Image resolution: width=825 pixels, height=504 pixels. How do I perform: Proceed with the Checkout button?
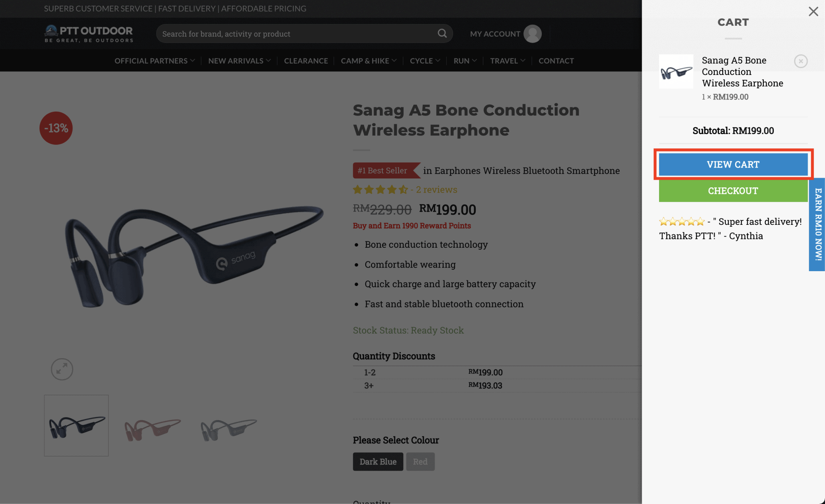click(x=733, y=191)
